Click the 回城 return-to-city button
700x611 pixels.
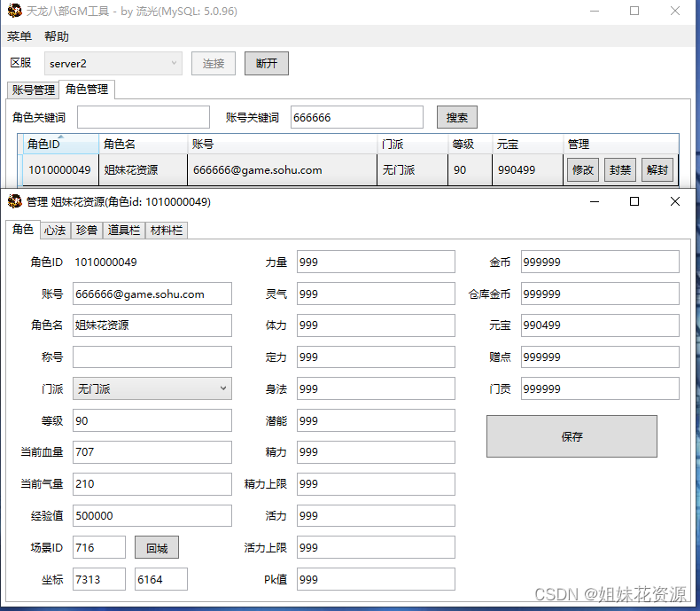pos(156,548)
